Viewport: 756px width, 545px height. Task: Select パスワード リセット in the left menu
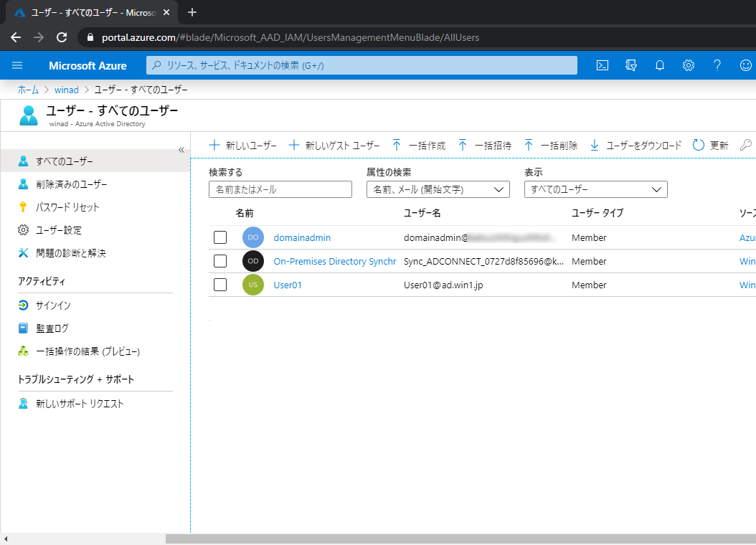pos(95,207)
